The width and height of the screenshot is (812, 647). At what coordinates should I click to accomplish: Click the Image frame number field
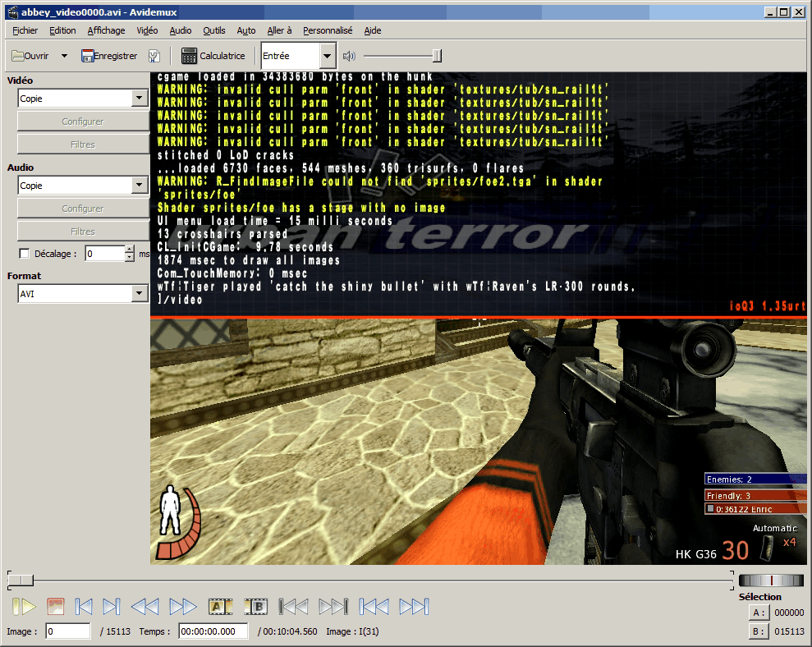click(68, 631)
